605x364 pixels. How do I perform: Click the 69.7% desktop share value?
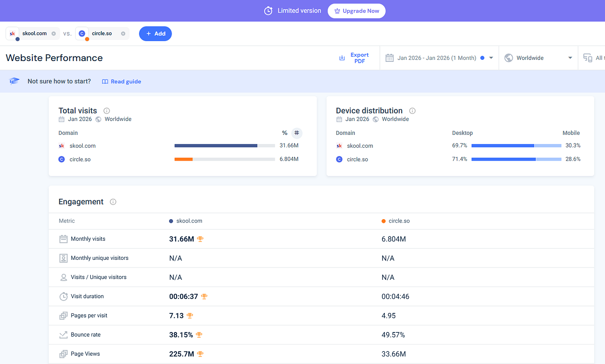click(x=460, y=146)
